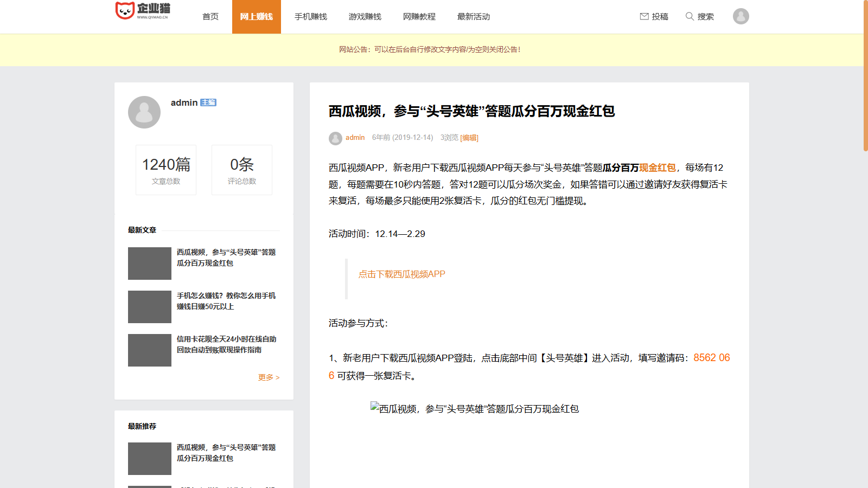Select the 网上赚钱 navigation tab
868x488 pixels.
(256, 17)
